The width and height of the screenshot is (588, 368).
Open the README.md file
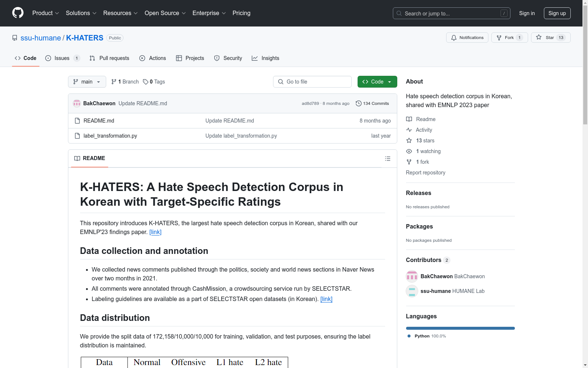[99, 121]
